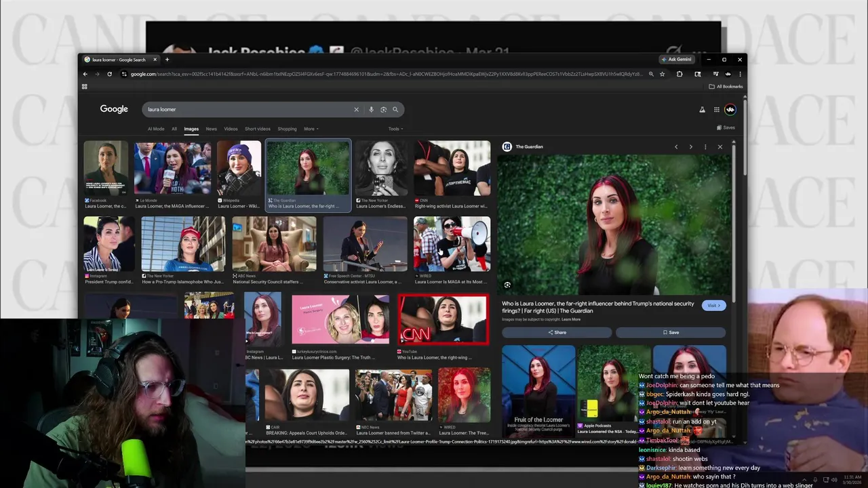Viewport: 868px width, 488px height.
Task: Select the Images tab
Action: pos(191,129)
